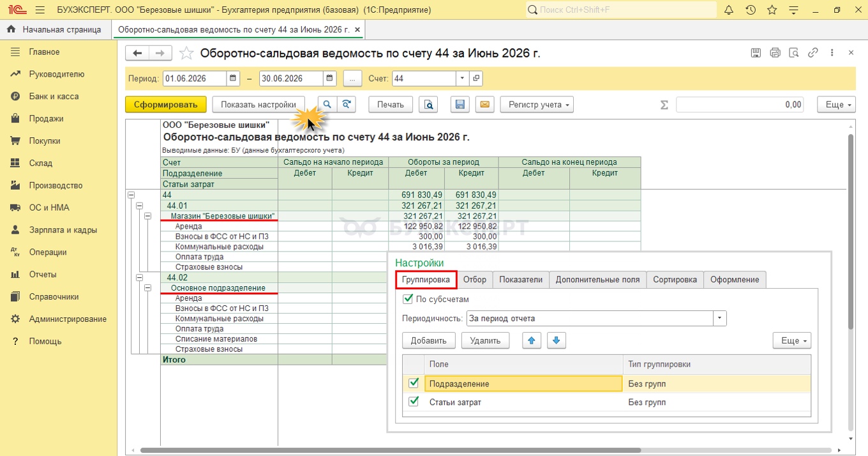Viewport: 868px width, 456px height.
Task: Click the find-next search icon in toolbar
Action: tap(347, 104)
